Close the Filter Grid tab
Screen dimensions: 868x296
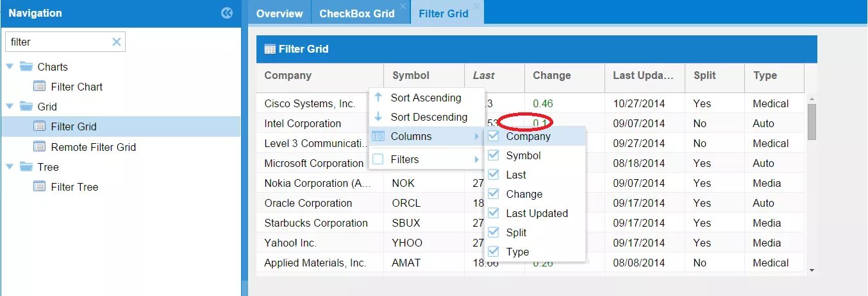pos(476,6)
